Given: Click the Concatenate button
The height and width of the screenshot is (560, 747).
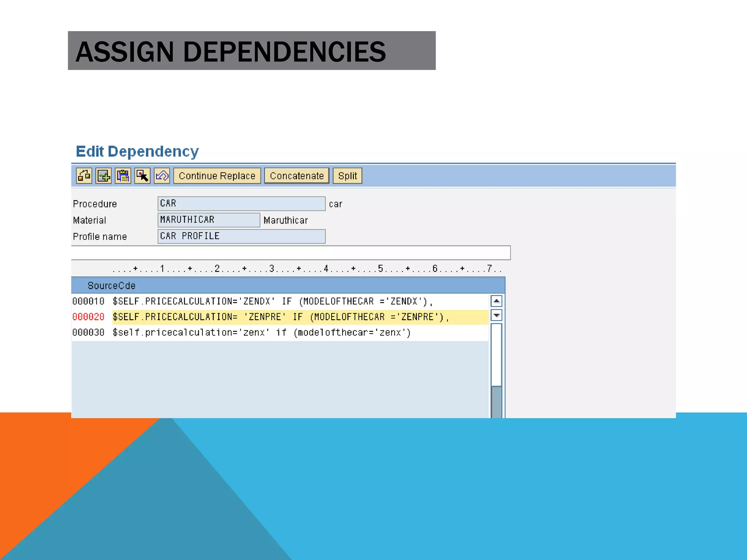Looking at the screenshot, I should pyautogui.click(x=297, y=176).
